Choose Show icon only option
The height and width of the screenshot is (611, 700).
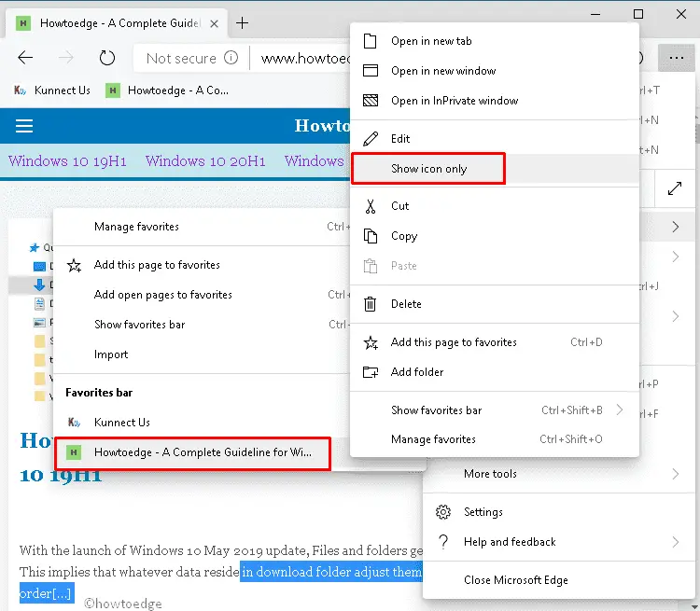tap(494, 169)
